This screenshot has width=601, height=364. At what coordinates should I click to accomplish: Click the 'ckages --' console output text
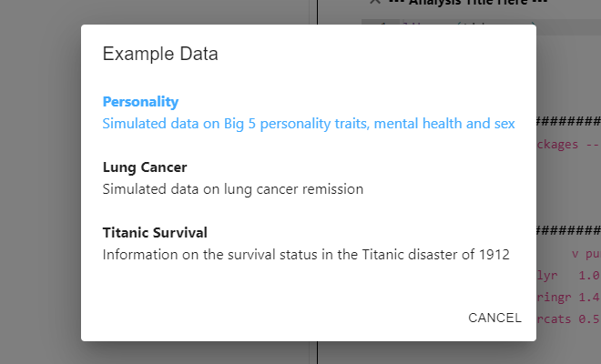click(567, 145)
